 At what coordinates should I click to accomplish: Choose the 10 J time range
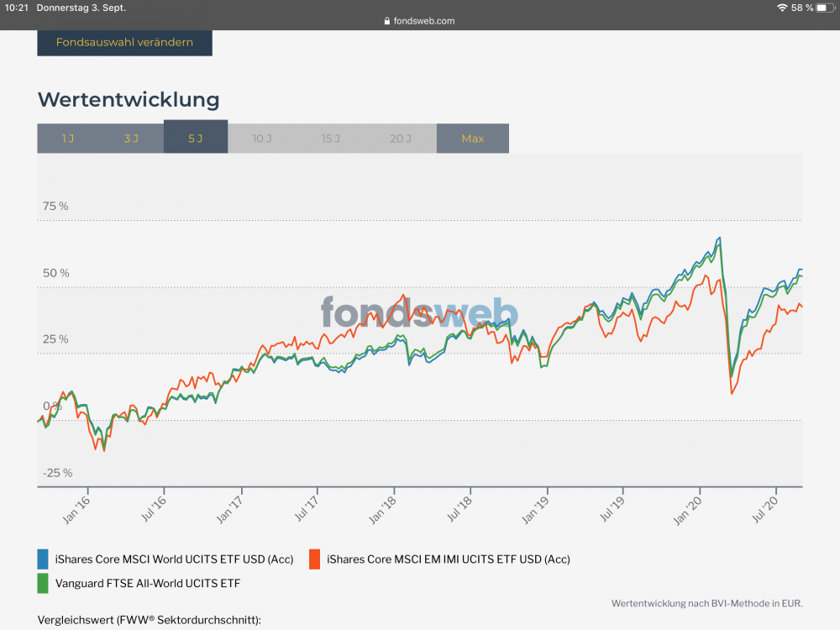point(262,139)
